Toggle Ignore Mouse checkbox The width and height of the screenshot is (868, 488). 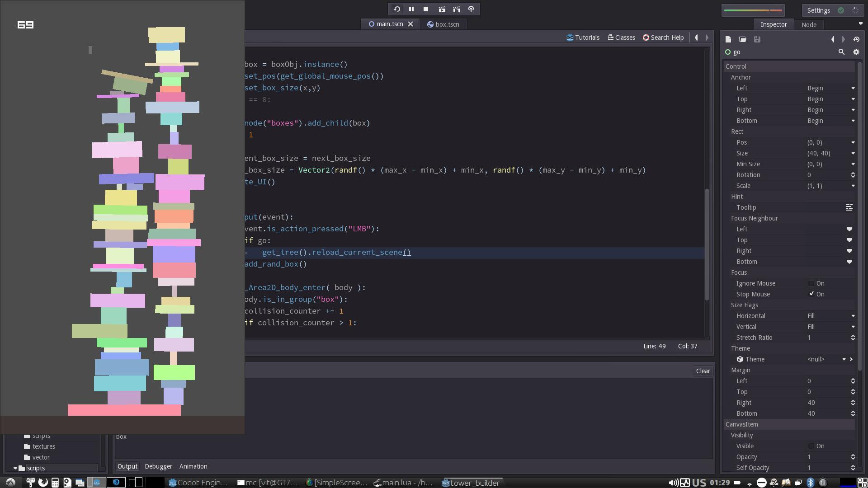pos(811,283)
